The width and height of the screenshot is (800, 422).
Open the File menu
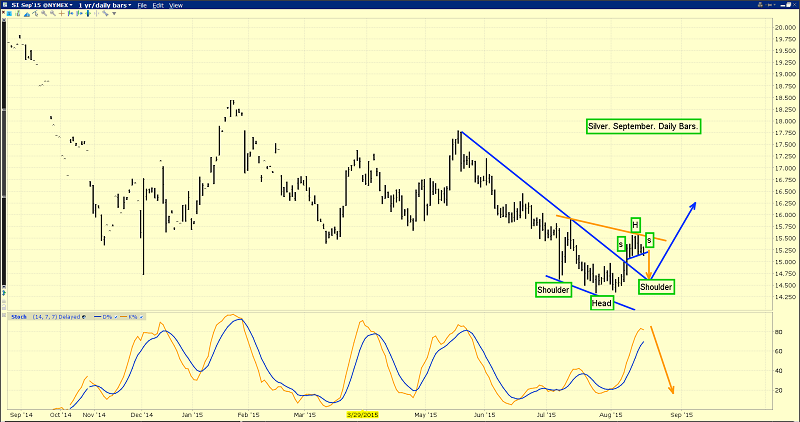point(142,5)
